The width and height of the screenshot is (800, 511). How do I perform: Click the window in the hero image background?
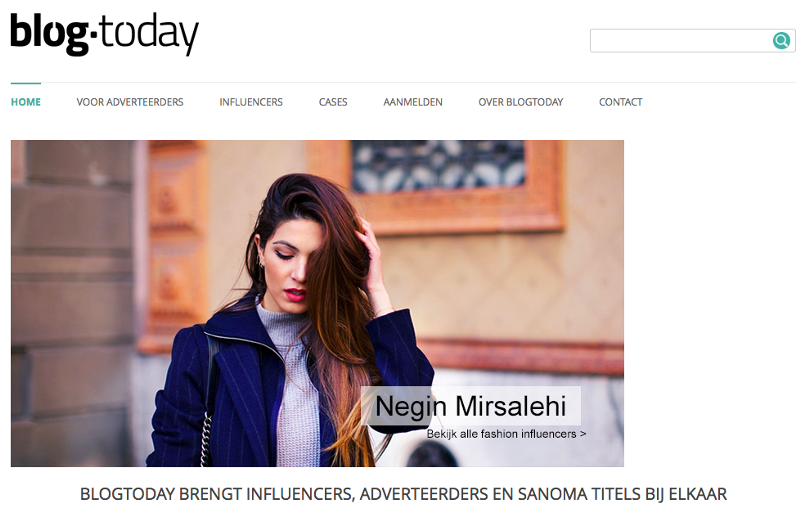[438, 166]
